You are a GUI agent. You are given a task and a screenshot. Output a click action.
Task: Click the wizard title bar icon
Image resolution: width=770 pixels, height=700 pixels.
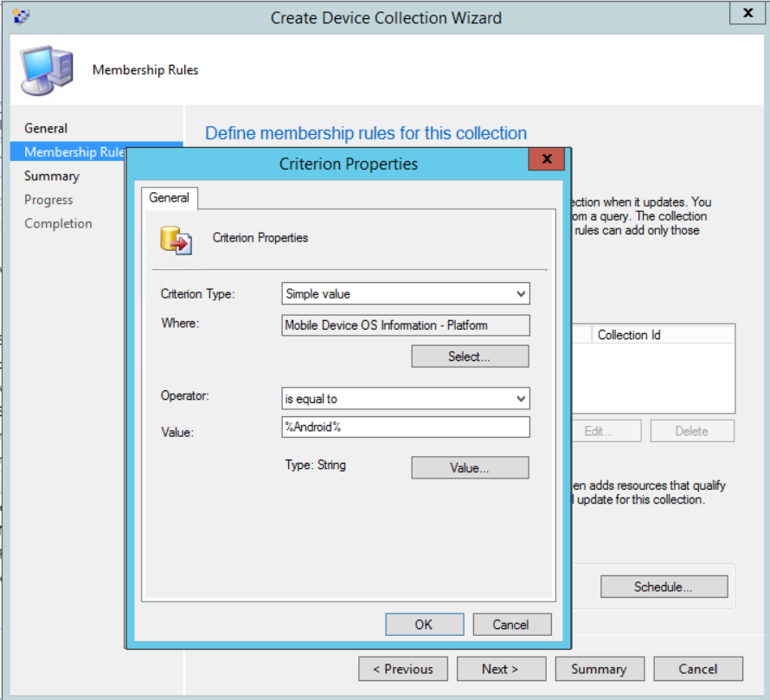(x=22, y=16)
